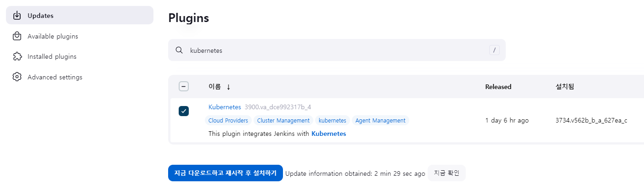Screen dimensions: 644x190
Task: Sort by 이름 column arrow
Action: [x=228, y=87]
